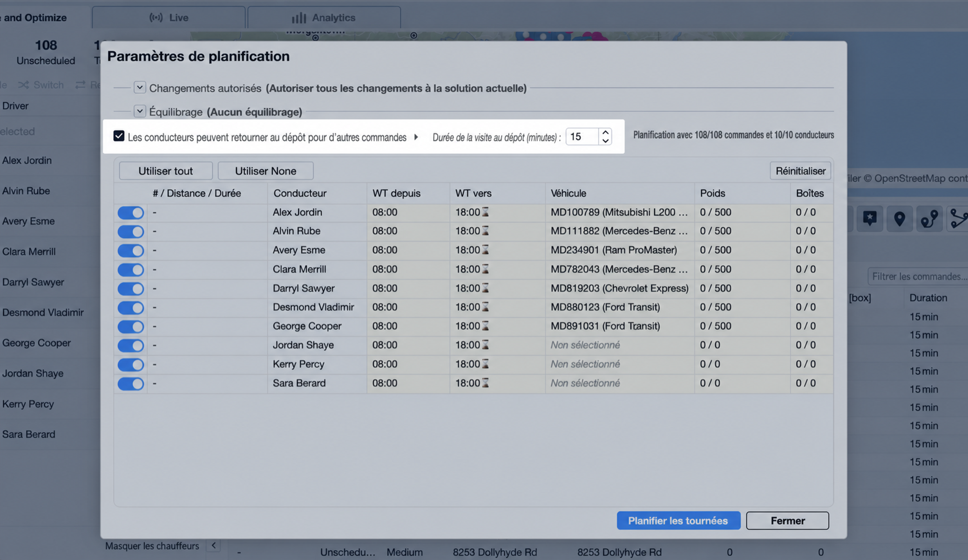The width and height of the screenshot is (968, 560).
Task: Toggle Desmond Vladimir's driver switch
Action: [131, 308]
